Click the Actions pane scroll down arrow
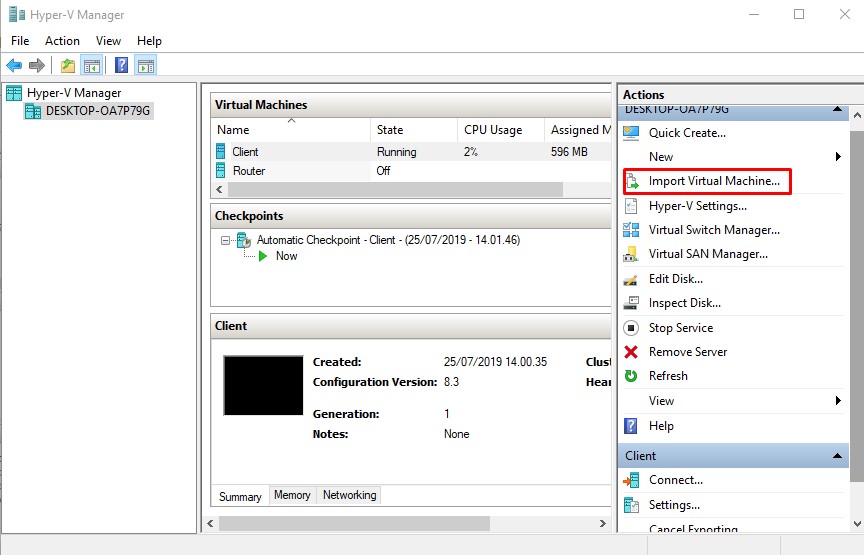Image resolution: width=864 pixels, height=555 pixels. (x=857, y=524)
